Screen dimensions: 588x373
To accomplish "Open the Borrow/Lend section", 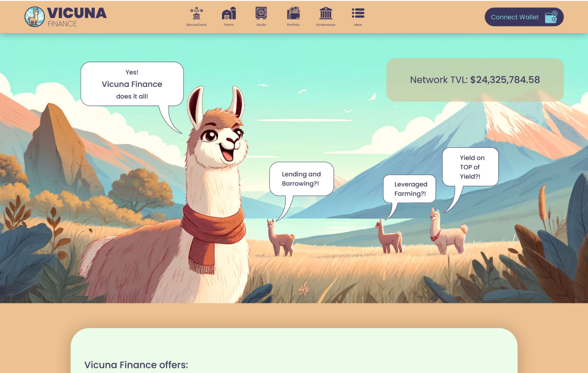I will (196, 17).
